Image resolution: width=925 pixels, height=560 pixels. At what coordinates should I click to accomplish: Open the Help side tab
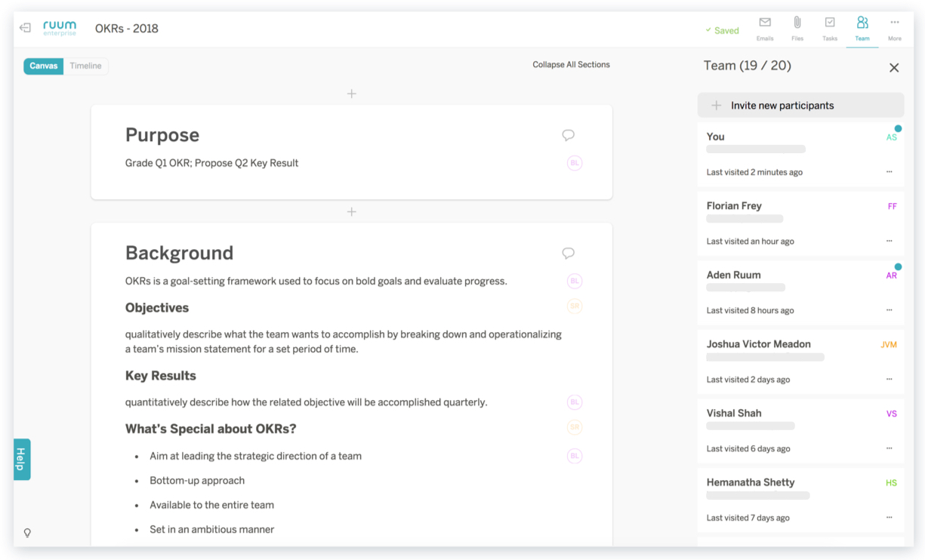22,459
